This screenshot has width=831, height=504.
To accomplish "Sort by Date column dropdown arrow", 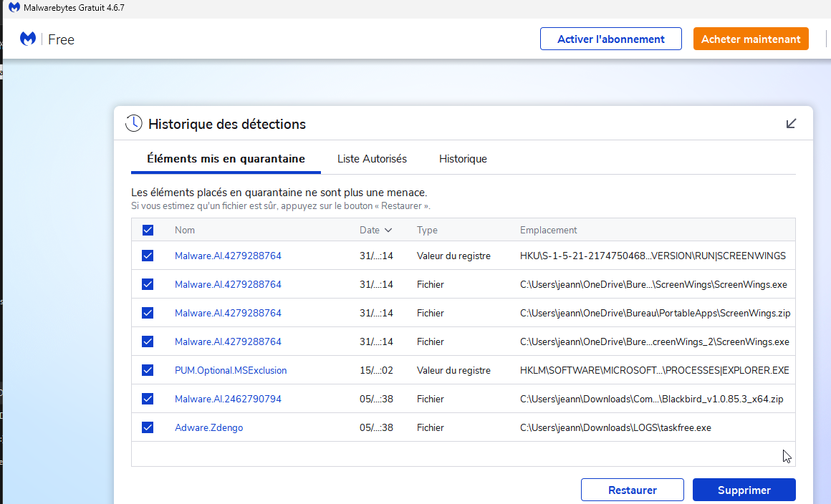I will pos(388,231).
